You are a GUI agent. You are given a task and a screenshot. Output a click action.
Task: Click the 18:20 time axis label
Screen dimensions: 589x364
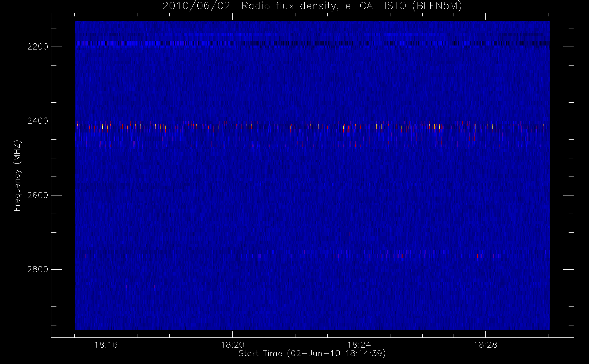233,345
